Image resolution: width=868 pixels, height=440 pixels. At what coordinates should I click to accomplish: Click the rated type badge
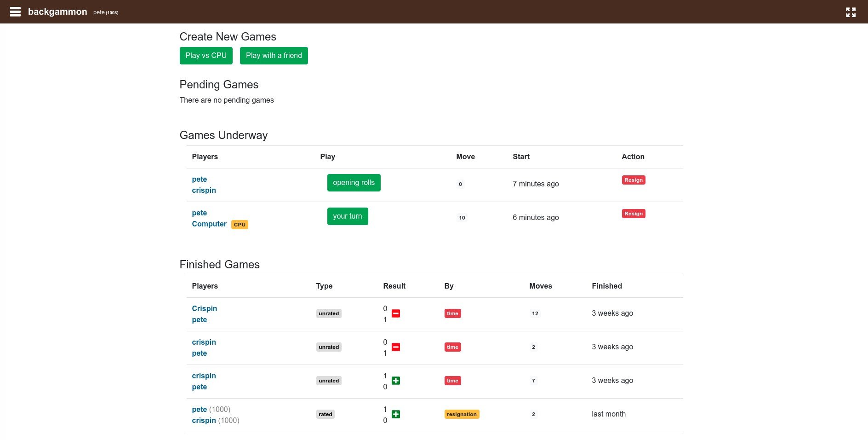pyautogui.click(x=325, y=414)
